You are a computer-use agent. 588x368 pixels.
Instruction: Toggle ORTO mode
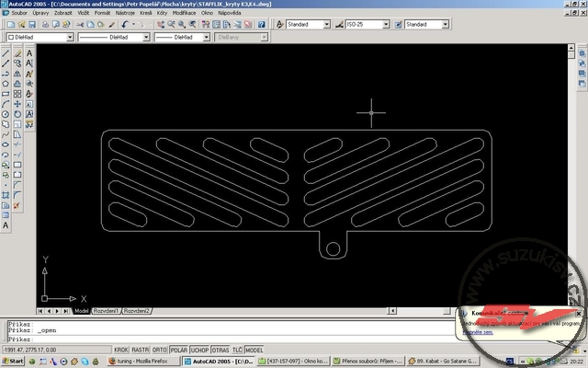tap(159, 350)
